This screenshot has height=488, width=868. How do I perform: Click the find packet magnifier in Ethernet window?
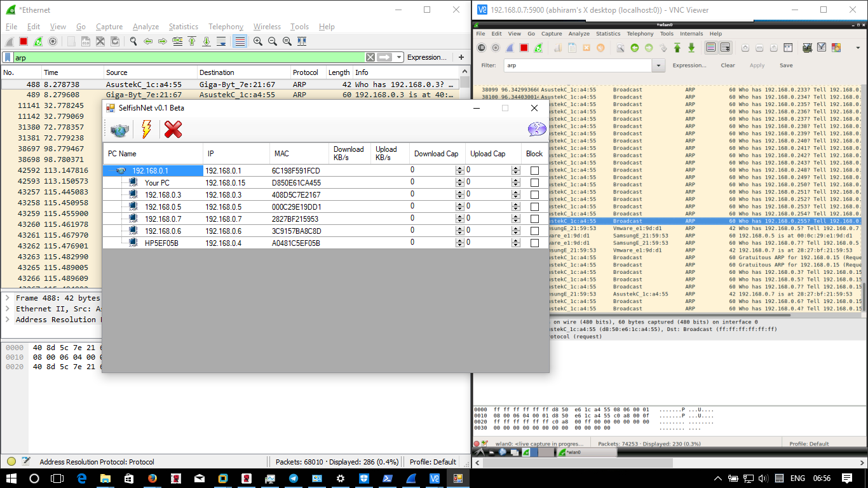tap(133, 41)
